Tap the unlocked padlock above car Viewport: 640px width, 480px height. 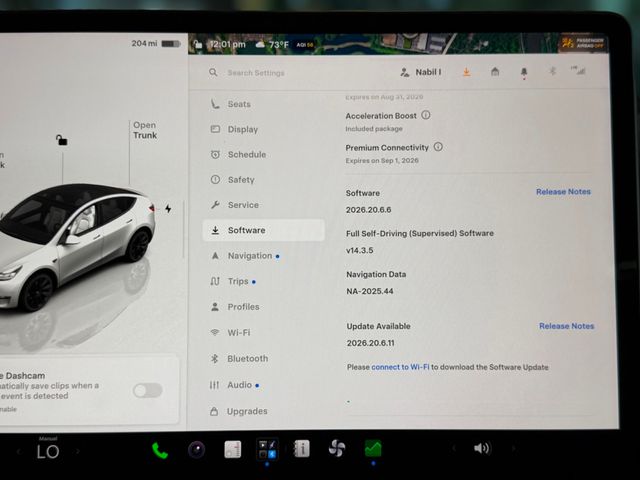(x=62, y=140)
